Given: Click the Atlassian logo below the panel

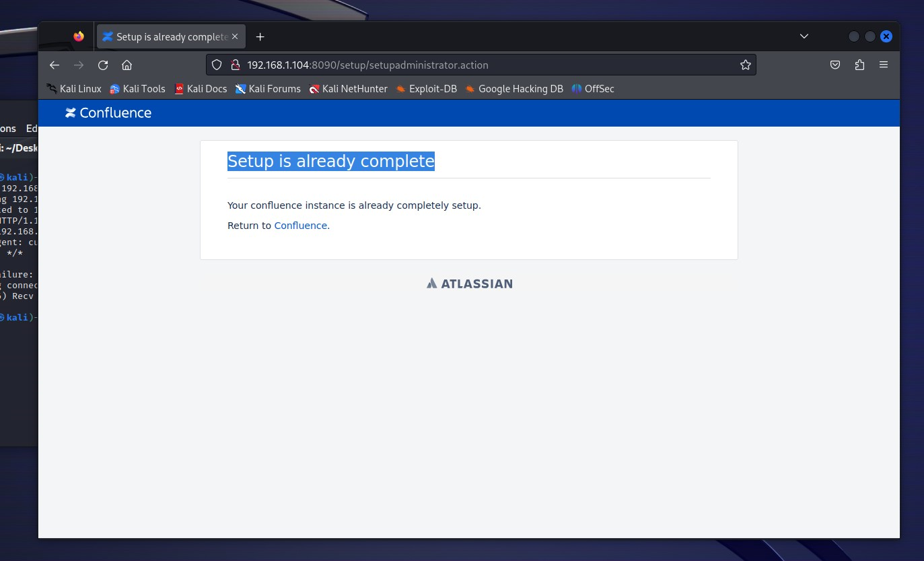Looking at the screenshot, I should pyautogui.click(x=469, y=284).
